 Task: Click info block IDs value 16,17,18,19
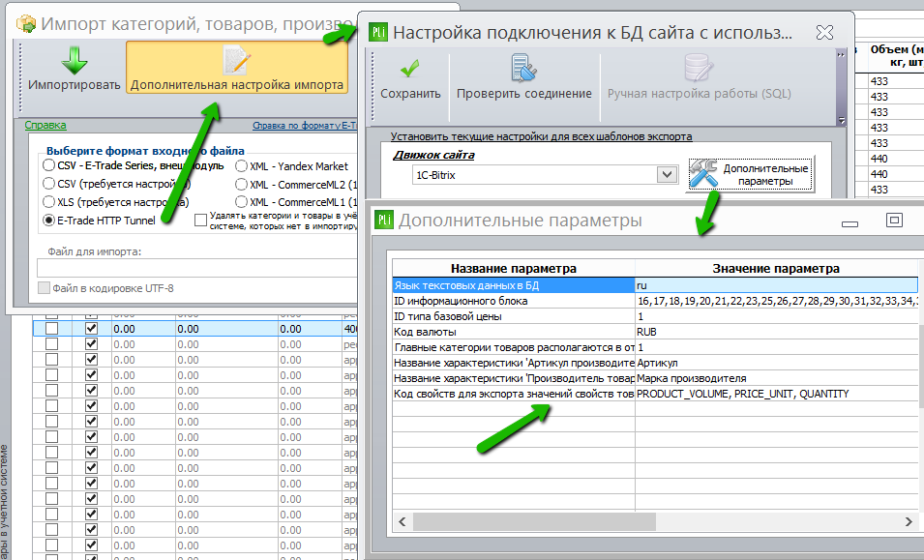pyautogui.click(x=776, y=301)
